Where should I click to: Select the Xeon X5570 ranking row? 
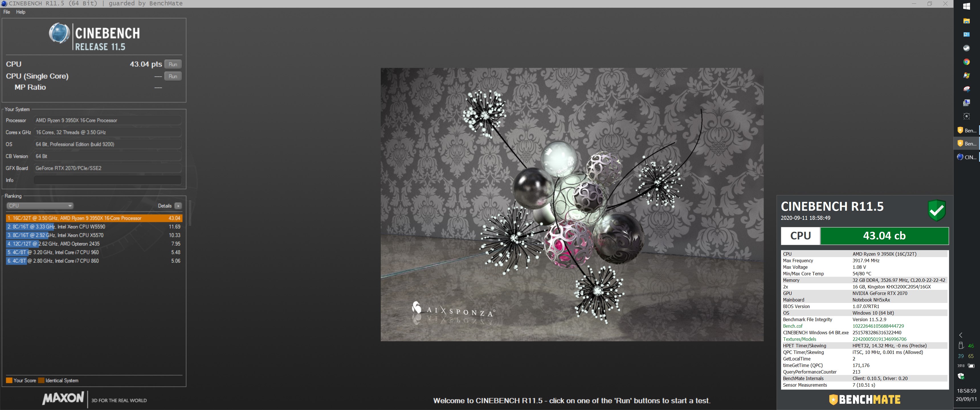click(94, 235)
